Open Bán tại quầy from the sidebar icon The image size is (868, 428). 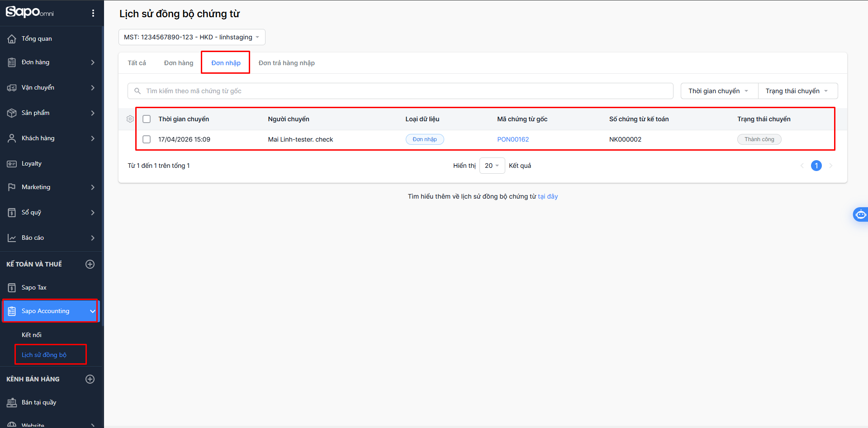click(x=12, y=403)
